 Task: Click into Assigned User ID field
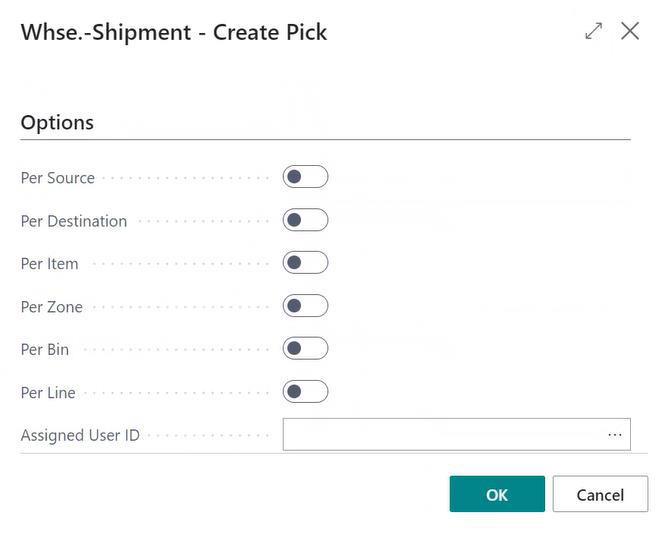tap(440, 435)
